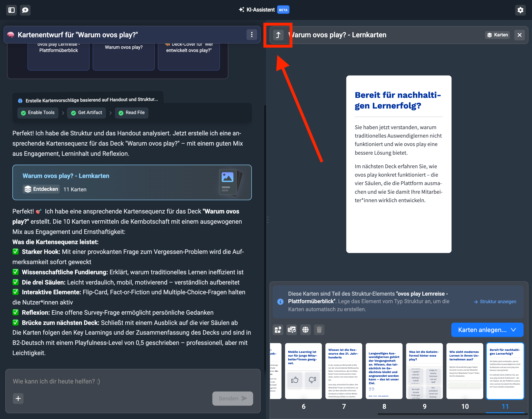This screenshot has height=419, width=532.
Task: Click the plus attachment button
Action: [18, 398]
